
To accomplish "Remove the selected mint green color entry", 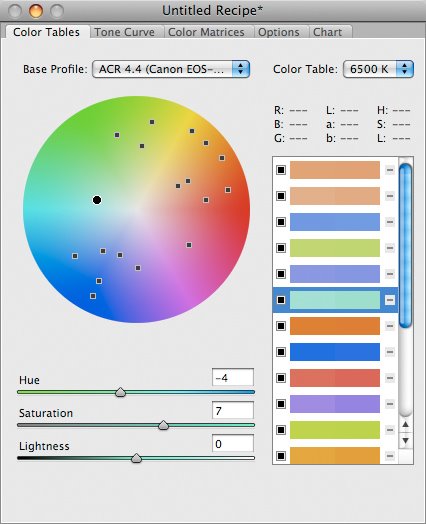I will (x=390, y=300).
